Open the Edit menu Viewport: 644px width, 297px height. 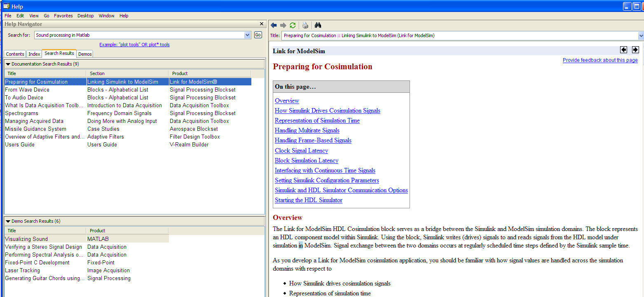[20, 16]
